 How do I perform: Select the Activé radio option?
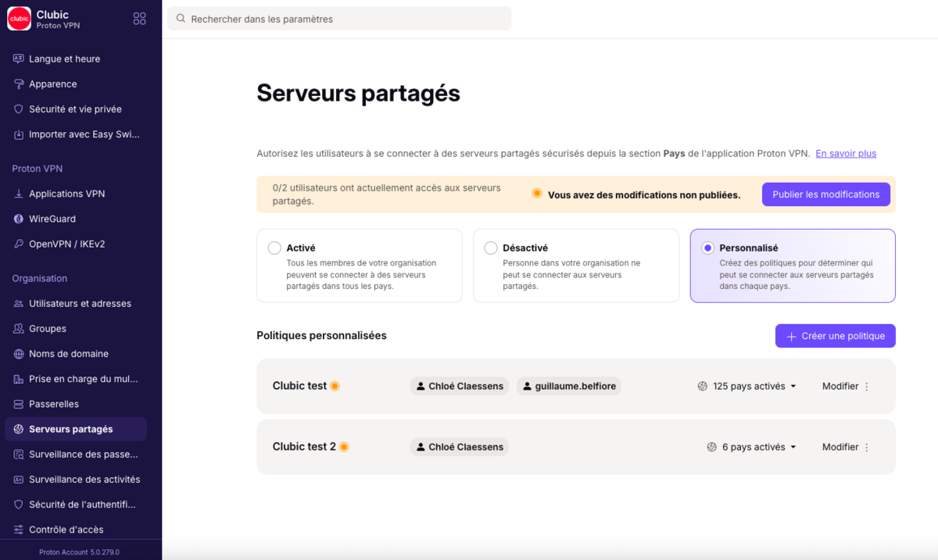click(274, 248)
